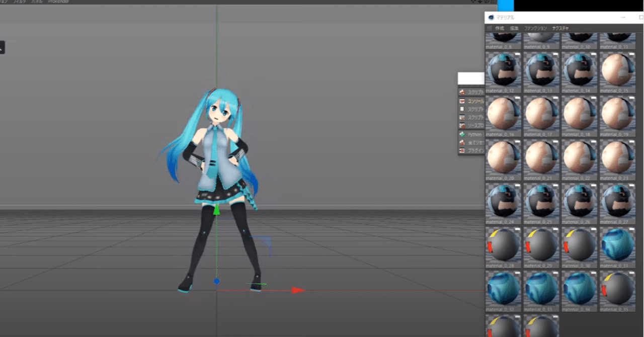Select material_0_9 thumbnail
Image resolution: width=644 pixels, height=337 pixels.
pos(541,39)
